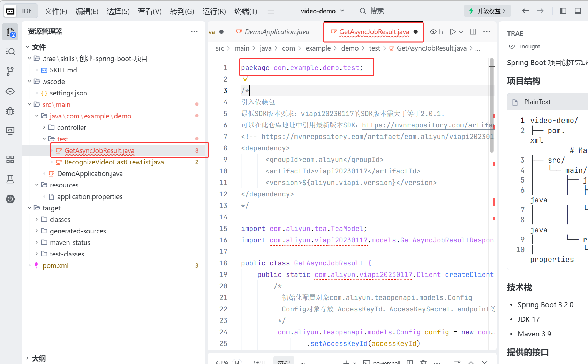Open the Extensions grid icon
The height and width of the screenshot is (364, 588).
coord(10,160)
